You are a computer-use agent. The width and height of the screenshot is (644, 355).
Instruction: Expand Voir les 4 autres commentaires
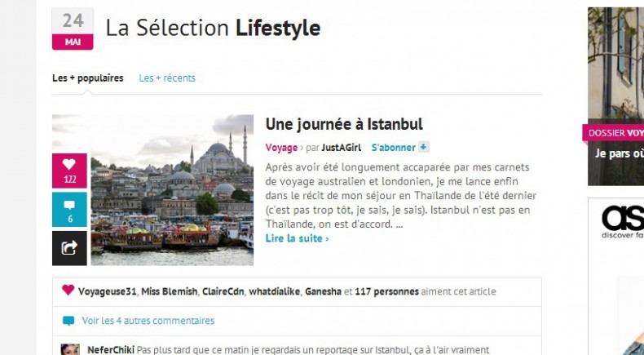(x=148, y=321)
